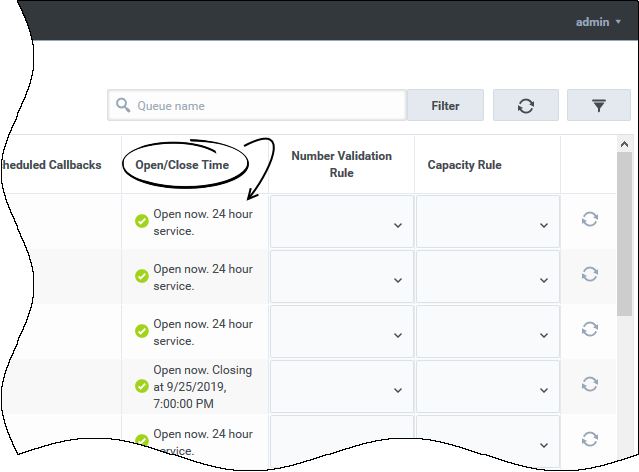Click the search magnifier icon
Image resolution: width=639 pixels, height=472 pixels.
pos(124,105)
